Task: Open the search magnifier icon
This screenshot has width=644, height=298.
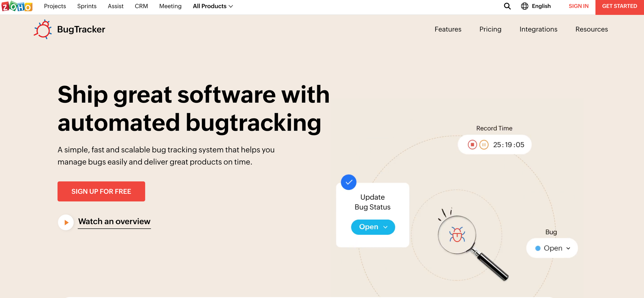Action: tap(507, 6)
